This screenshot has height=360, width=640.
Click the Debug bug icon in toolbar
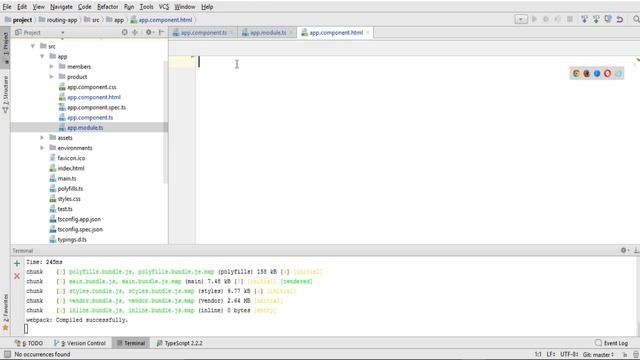(x=546, y=19)
